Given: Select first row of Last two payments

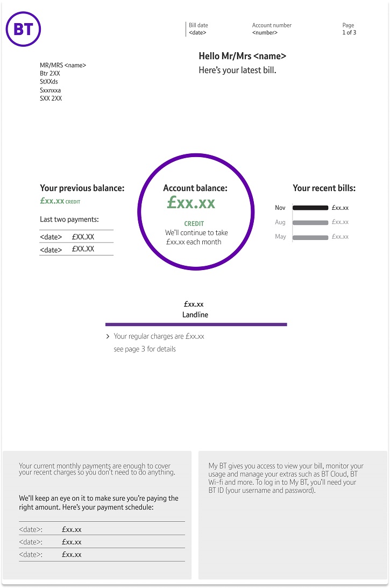Looking at the screenshot, I should [76, 237].
